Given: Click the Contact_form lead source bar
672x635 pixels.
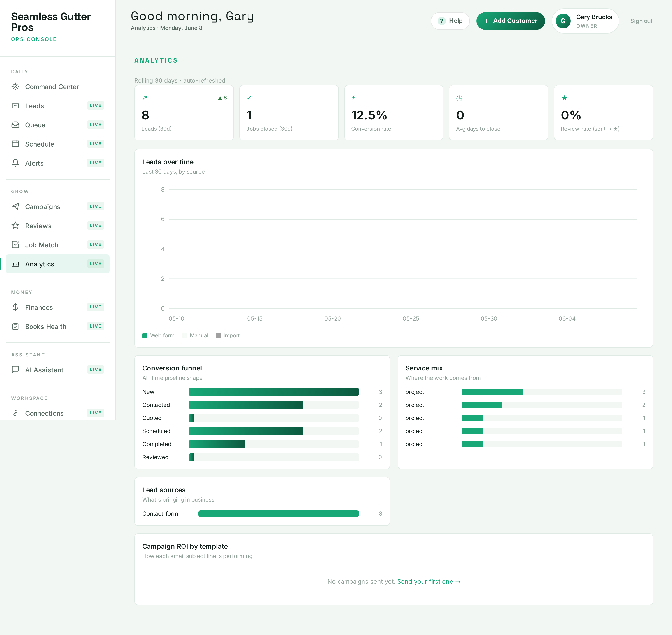Looking at the screenshot, I should (278, 513).
